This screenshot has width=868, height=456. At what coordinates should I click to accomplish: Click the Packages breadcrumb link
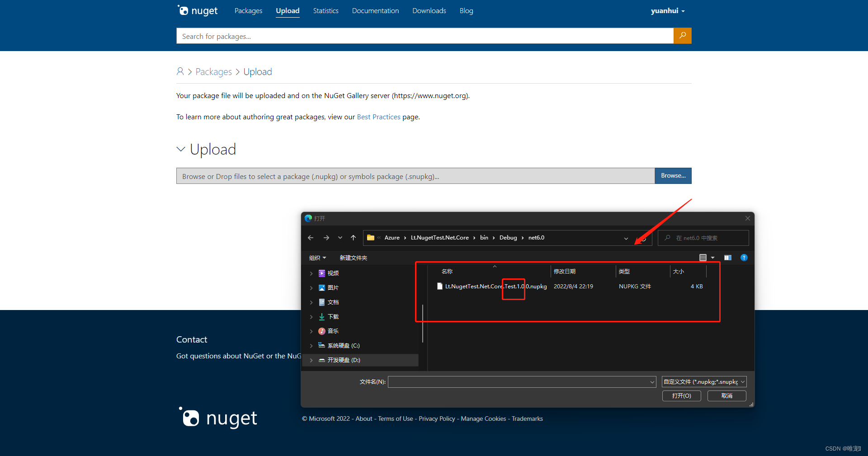(213, 71)
